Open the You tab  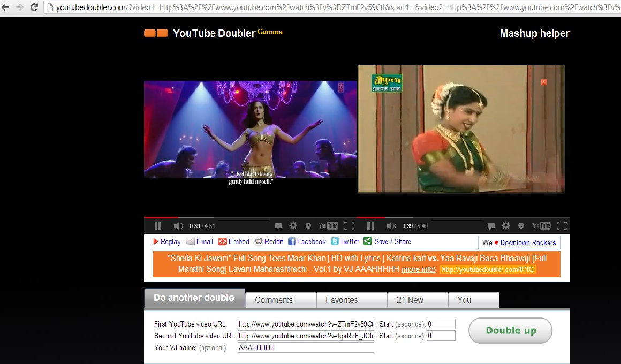pyautogui.click(x=474, y=300)
